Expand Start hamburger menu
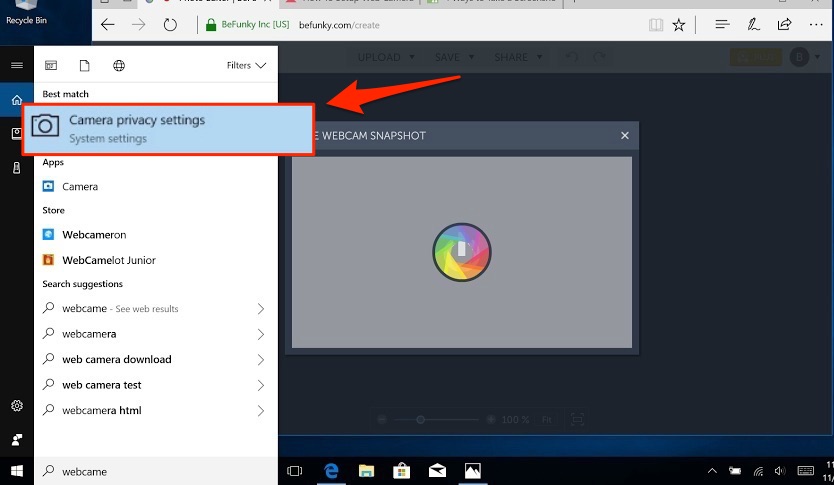 [x=17, y=65]
